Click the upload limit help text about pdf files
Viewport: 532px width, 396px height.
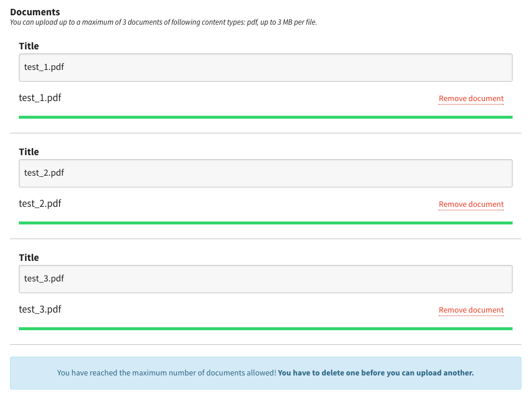point(163,22)
